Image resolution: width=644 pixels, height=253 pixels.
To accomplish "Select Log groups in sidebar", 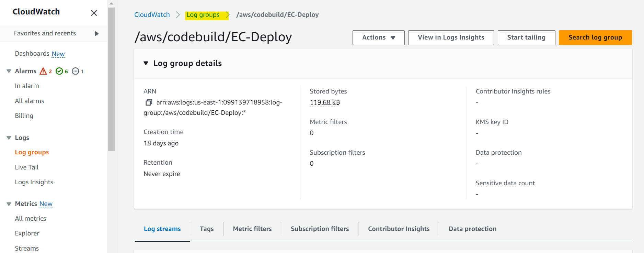I will point(32,152).
